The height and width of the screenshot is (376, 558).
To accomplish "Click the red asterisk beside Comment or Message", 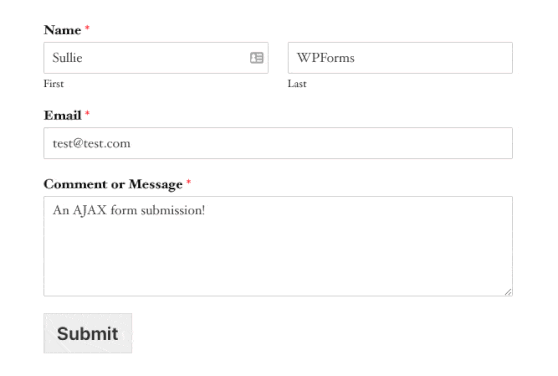I will point(189,182).
